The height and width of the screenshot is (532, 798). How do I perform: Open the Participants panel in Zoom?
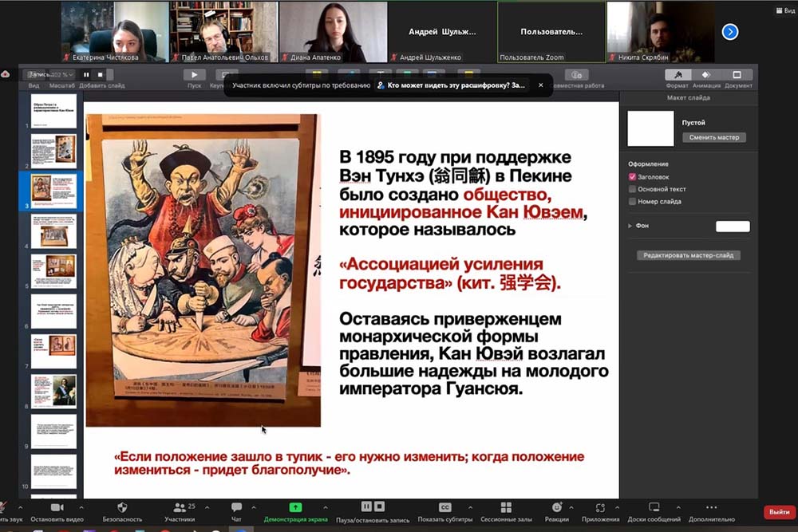pos(179,508)
